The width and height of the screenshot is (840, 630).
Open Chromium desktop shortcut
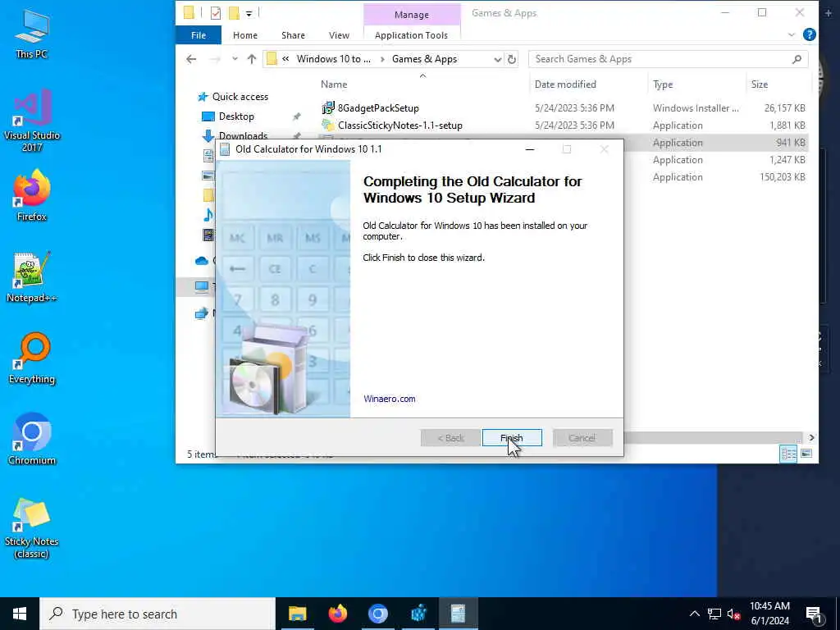(32, 440)
